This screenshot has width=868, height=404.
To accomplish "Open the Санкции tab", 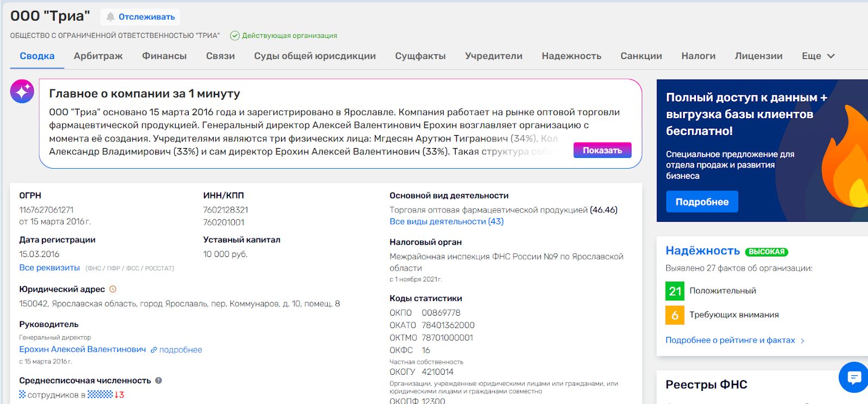I will tap(641, 56).
